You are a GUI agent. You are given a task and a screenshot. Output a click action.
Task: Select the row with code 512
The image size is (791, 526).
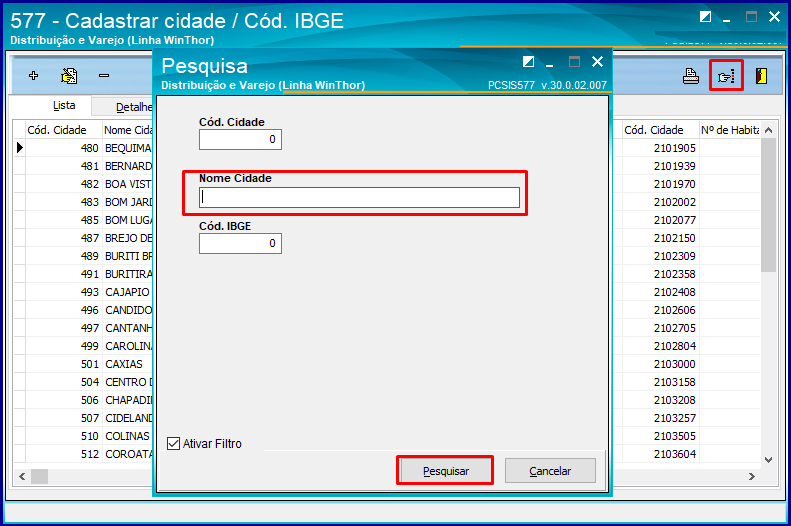(84, 454)
